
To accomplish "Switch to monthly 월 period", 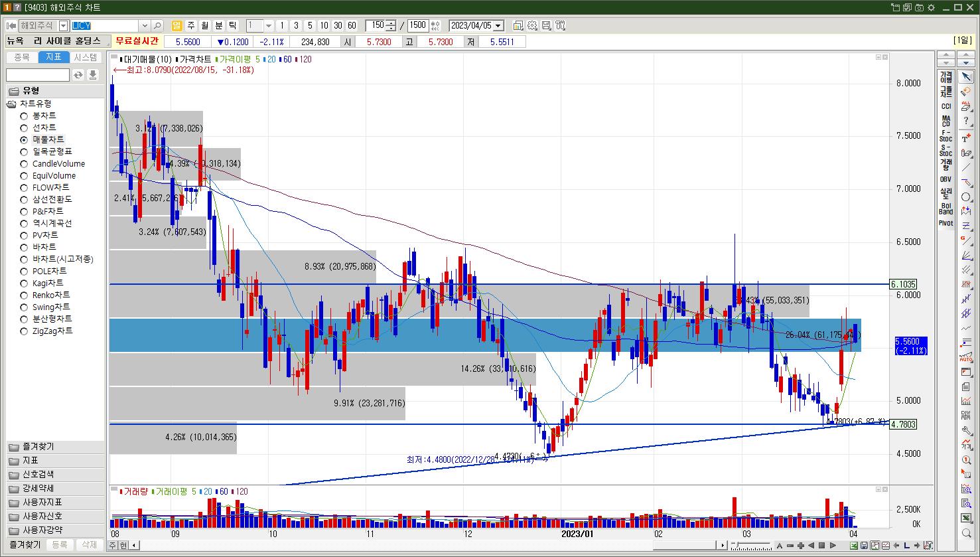I will 205,25.
